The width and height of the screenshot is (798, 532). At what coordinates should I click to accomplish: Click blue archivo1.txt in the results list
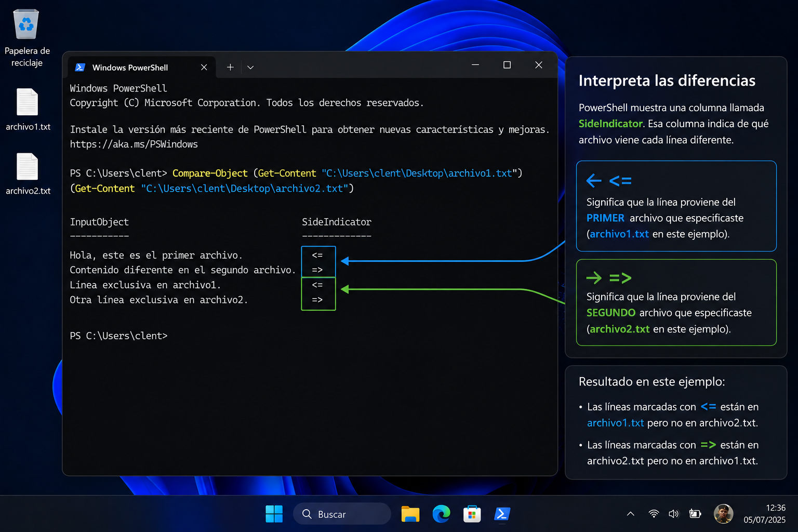tap(616, 423)
